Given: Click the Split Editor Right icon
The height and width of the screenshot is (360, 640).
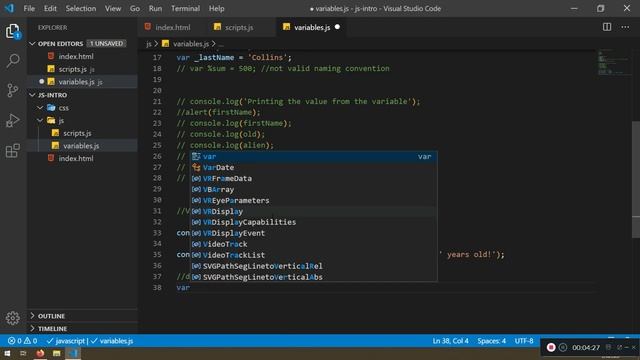Looking at the screenshot, I should click(607, 27).
